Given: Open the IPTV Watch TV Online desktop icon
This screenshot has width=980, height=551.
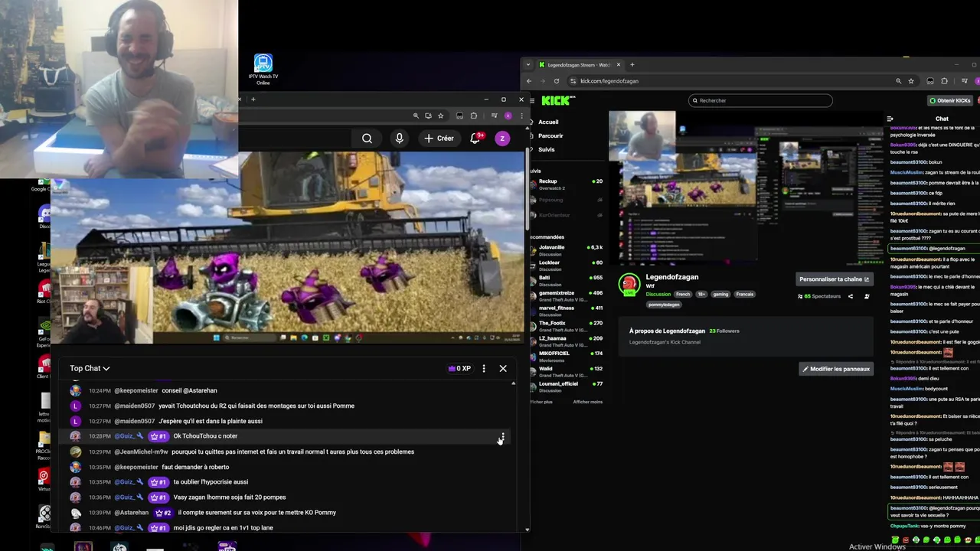Looking at the screenshot, I should 263,70.
